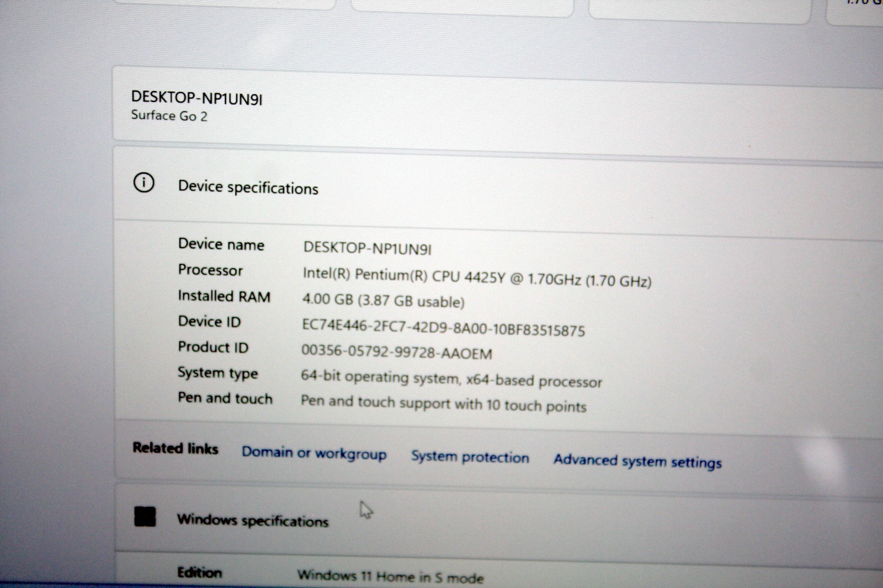Screen dimensions: 883x588
Task: Open Advanced system settings link
Action: coord(638,461)
